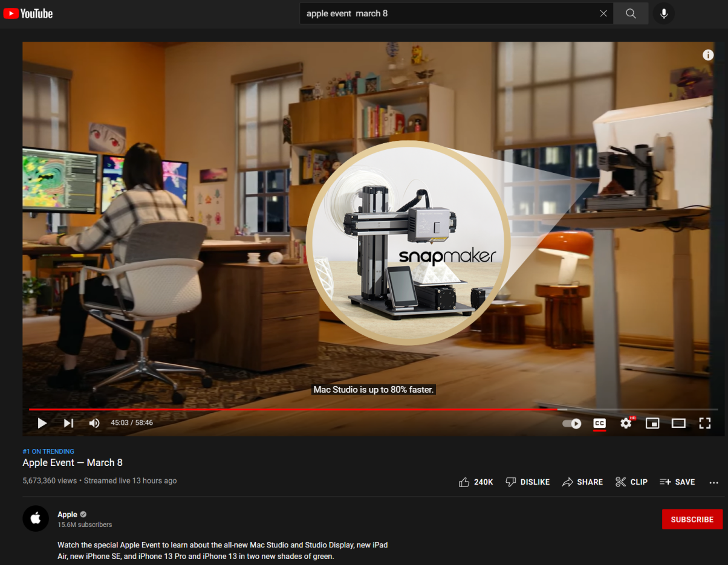Clear the search box text
The image size is (728, 565).
click(603, 13)
